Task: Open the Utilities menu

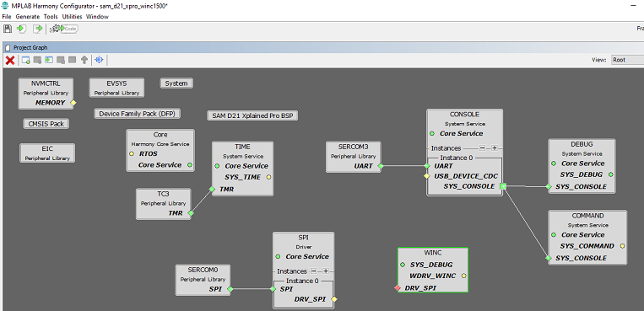Action: [x=73, y=17]
